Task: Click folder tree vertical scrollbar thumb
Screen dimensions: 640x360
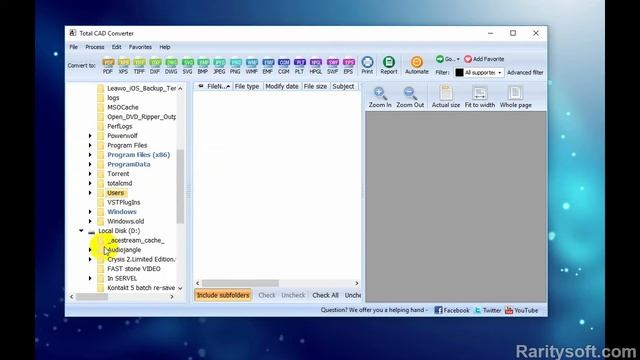Action: [x=180, y=187]
